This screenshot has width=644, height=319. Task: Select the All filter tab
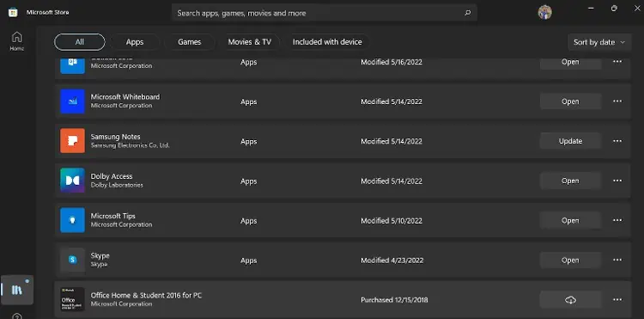pyautogui.click(x=80, y=42)
